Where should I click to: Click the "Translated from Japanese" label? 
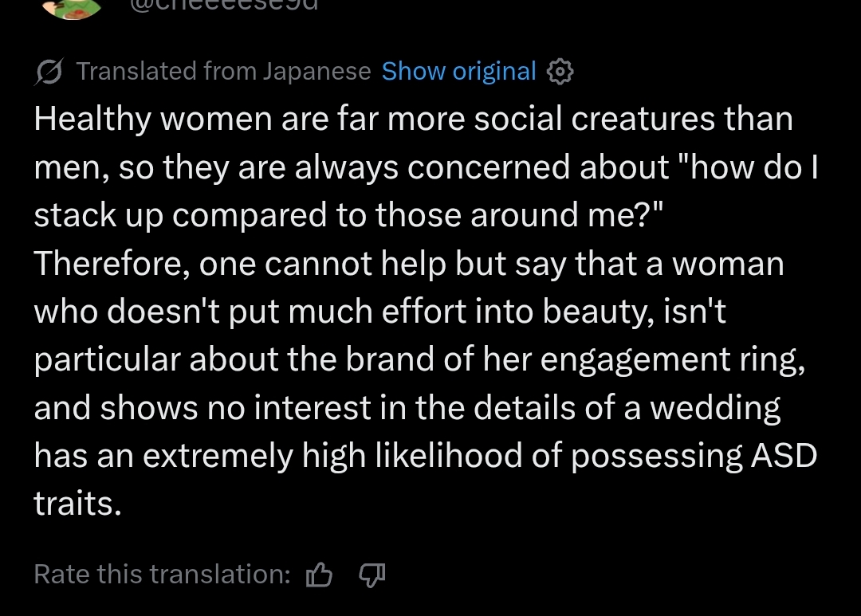coord(223,72)
